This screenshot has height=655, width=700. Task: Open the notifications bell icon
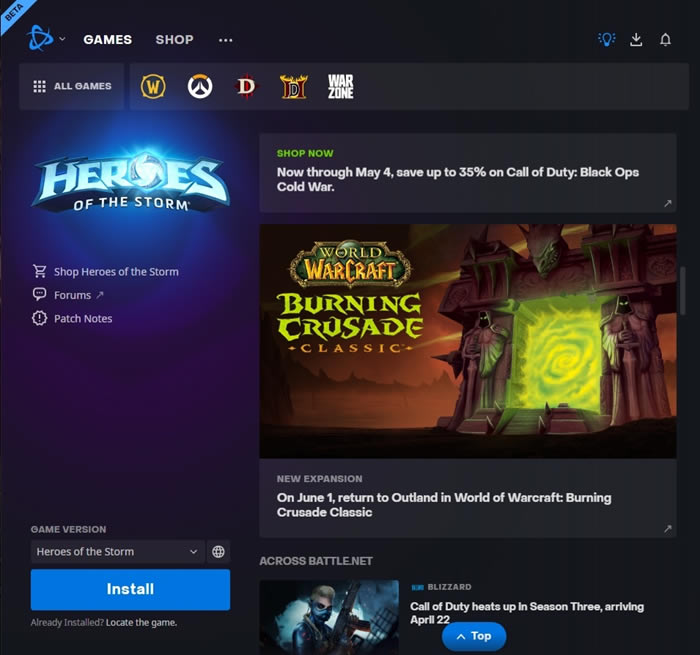665,40
